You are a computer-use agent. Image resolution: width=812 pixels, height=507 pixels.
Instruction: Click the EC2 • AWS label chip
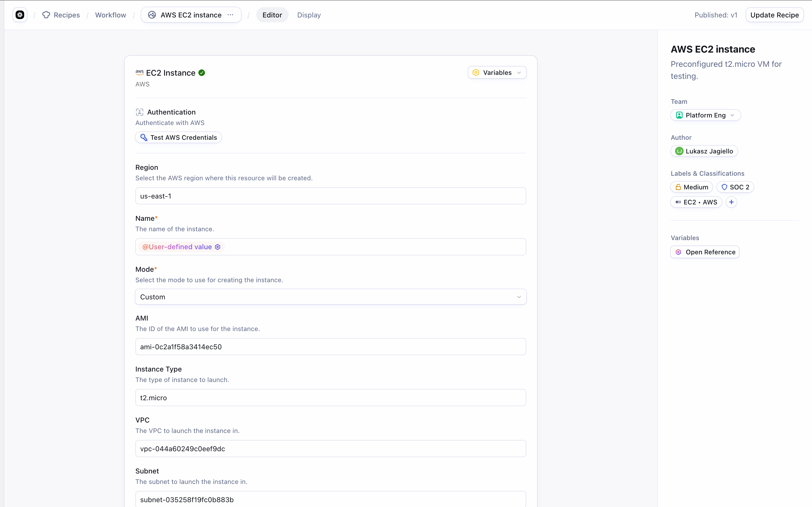coord(696,202)
